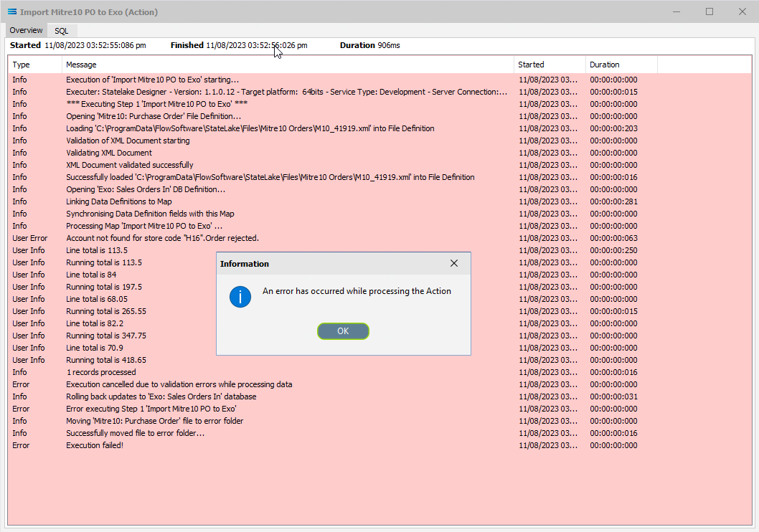Select the 'Loading C:\ProgramData...M10_41919.xml' row
This screenshot has width=759, height=532.
379,128
